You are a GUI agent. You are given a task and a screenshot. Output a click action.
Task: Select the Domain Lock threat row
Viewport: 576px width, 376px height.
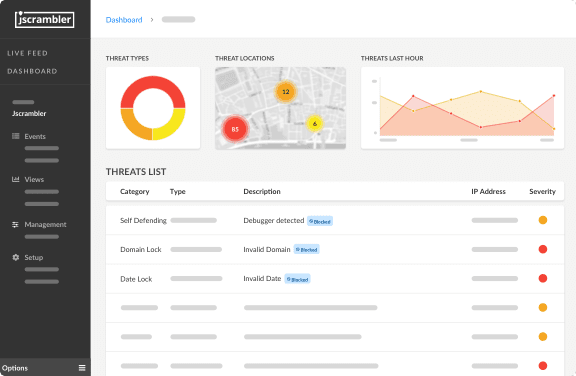coord(335,249)
